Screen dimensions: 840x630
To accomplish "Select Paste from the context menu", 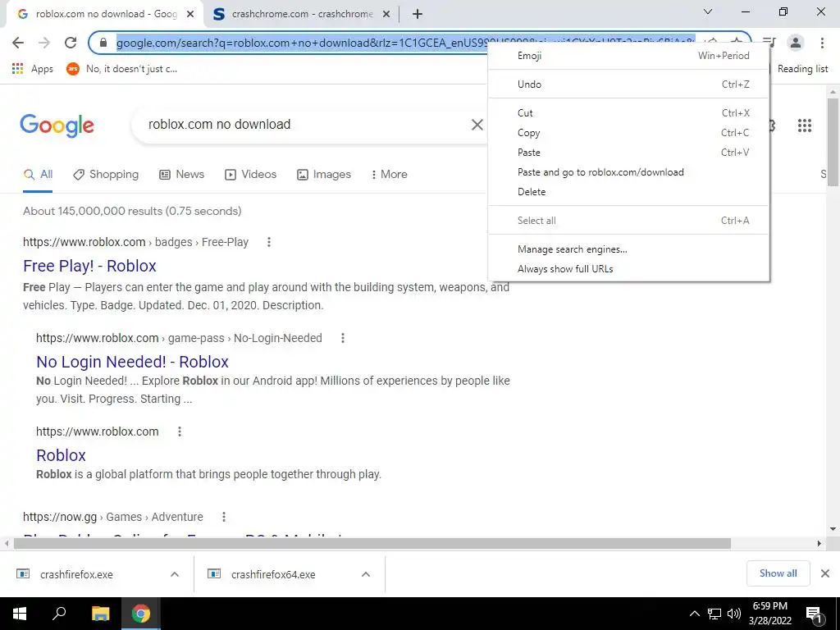I will (x=629, y=153).
